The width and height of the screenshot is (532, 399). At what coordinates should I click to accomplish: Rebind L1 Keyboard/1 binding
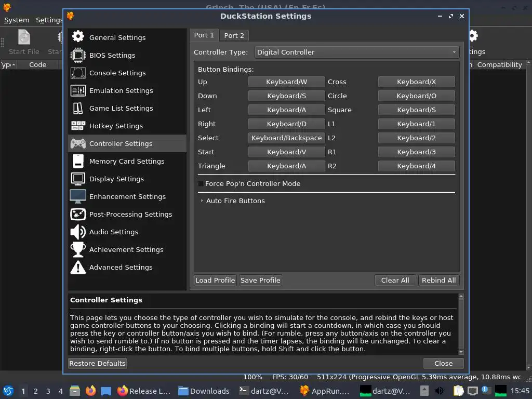pos(416,124)
